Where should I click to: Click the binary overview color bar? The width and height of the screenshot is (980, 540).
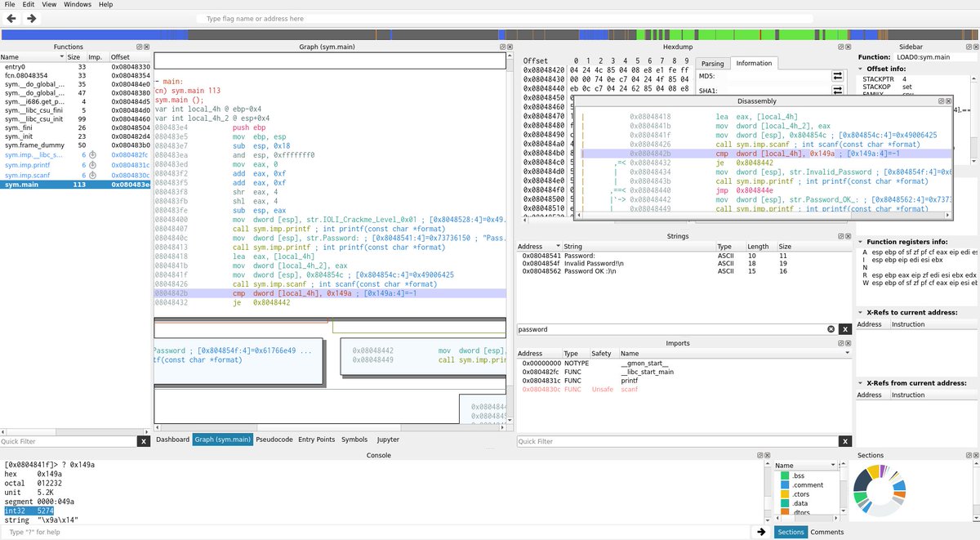(x=490, y=35)
